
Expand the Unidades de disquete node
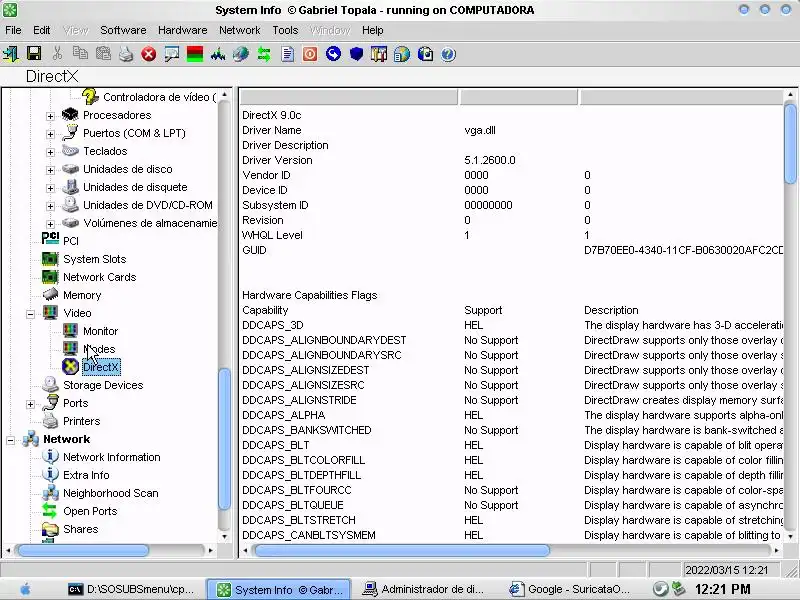tap(50, 188)
